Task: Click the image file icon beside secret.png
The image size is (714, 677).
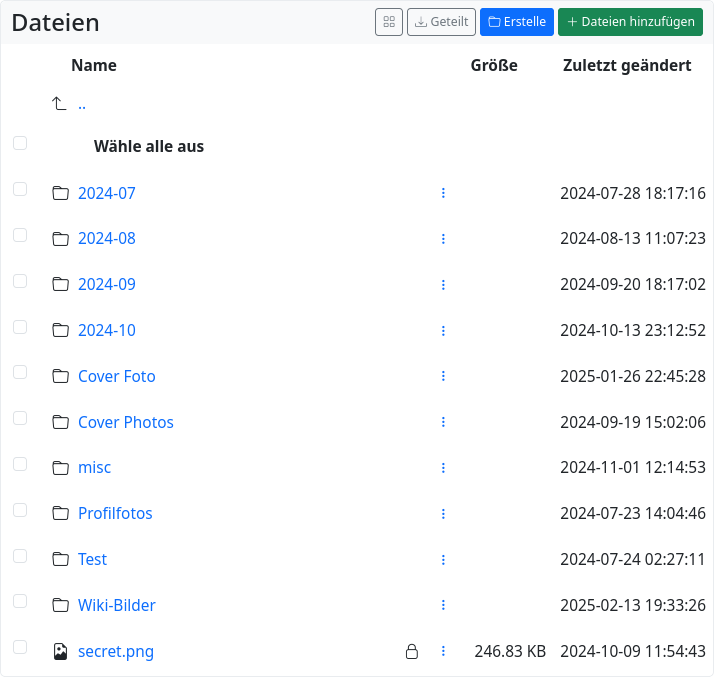Action: coord(61,652)
